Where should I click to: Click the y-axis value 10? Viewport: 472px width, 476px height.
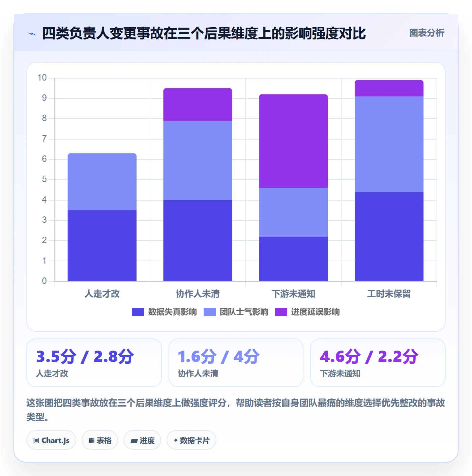(42, 78)
